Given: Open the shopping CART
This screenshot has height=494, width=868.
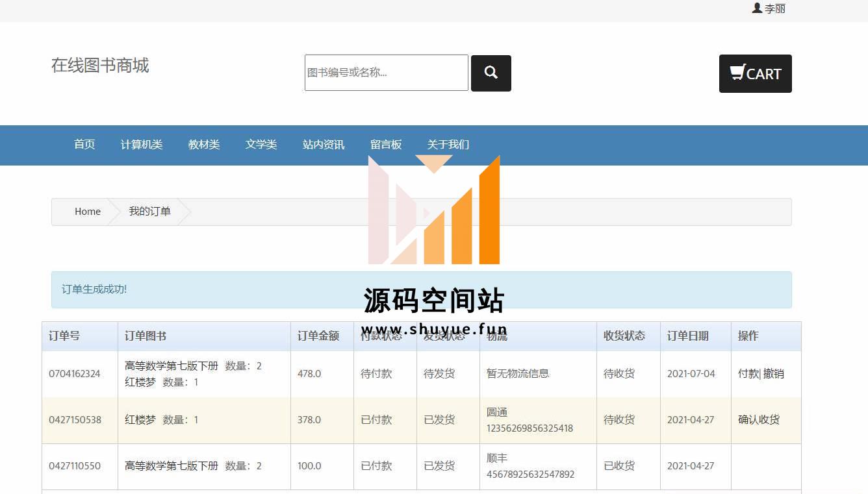Looking at the screenshot, I should coord(755,74).
